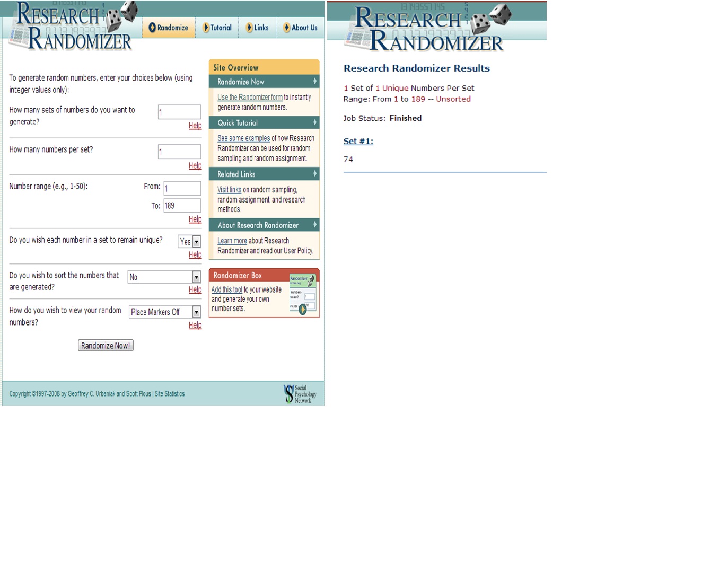Click the 'From' number range field

pos(182,188)
